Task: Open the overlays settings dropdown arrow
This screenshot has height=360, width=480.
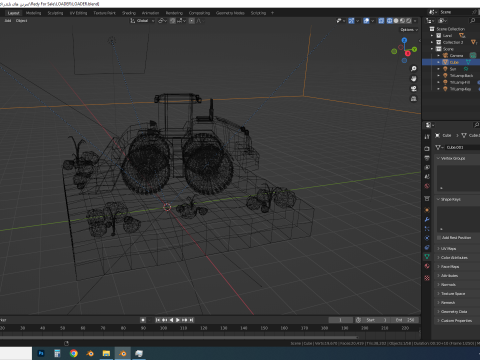Action: pyautogui.click(x=373, y=21)
